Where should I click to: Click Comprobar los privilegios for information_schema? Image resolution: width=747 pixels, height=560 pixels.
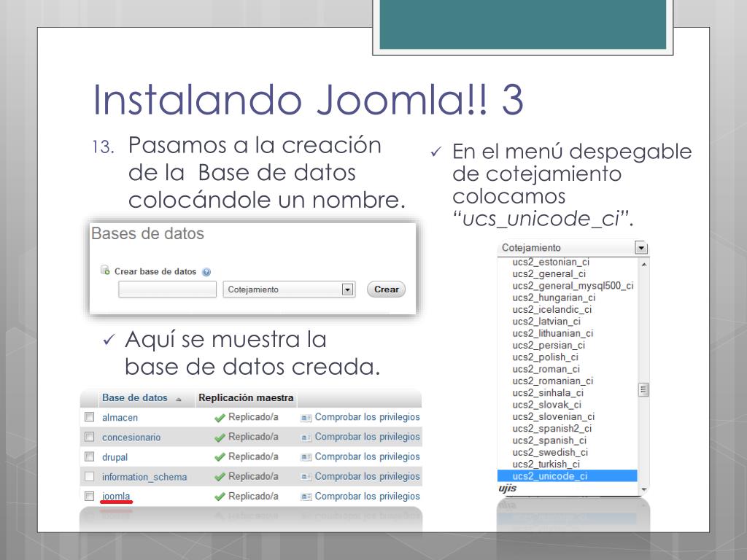point(368,477)
